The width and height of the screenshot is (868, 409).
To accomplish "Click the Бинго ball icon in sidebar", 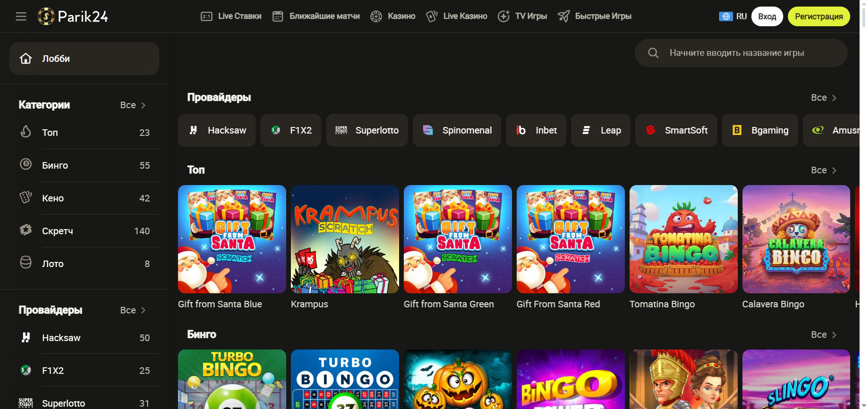I will (26, 164).
